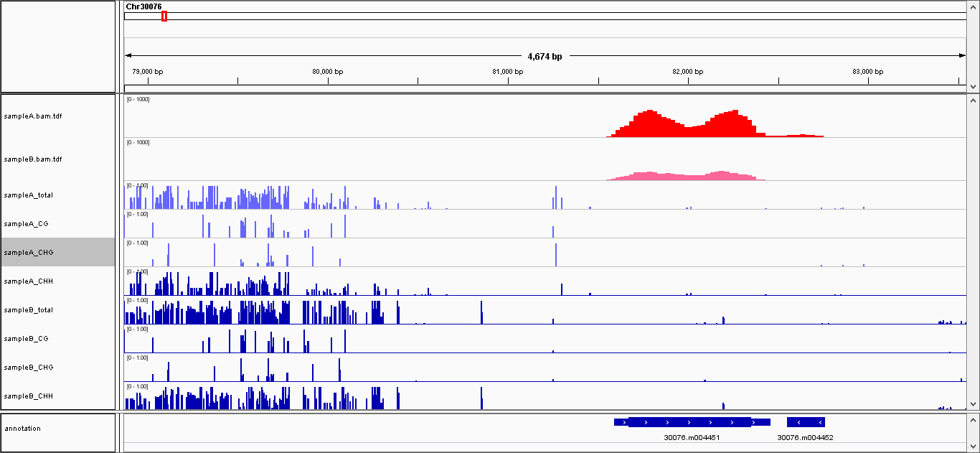This screenshot has height=453, width=980.
Task: Click the Chr30076 chromosome label
Action: (143, 6)
